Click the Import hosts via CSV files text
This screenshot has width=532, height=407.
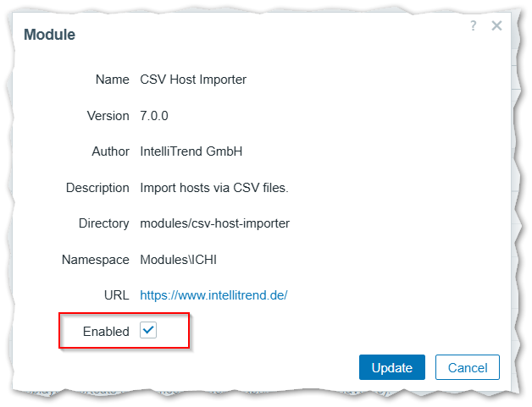click(214, 187)
